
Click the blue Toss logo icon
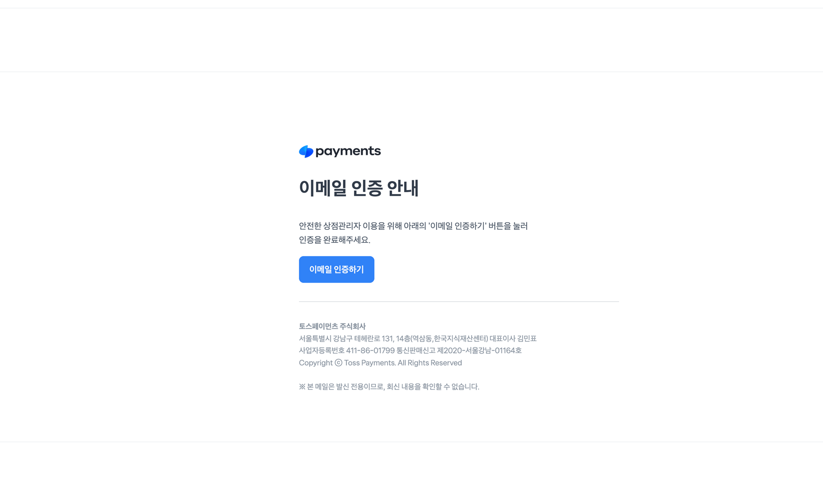(306, 151)
